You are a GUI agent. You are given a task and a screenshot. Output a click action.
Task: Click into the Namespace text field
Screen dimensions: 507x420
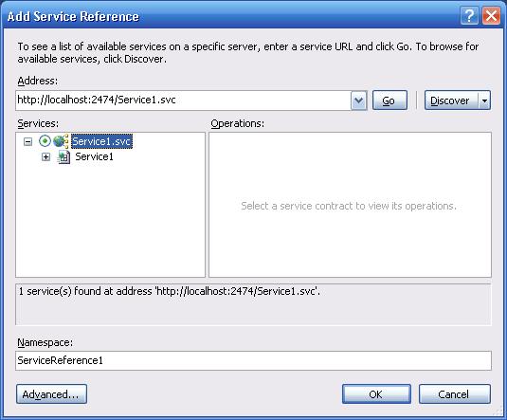click(x=254, y=360)
